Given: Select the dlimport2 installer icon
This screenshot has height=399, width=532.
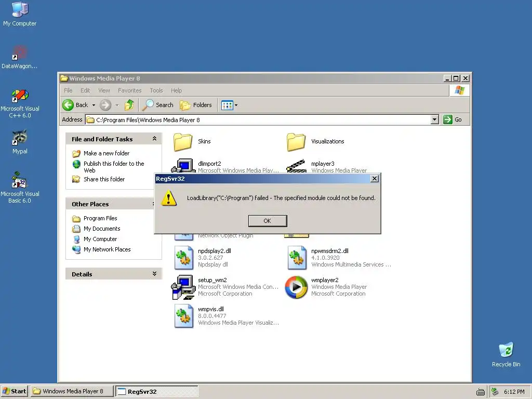Looking at the screenshot, I should [183, 165].
